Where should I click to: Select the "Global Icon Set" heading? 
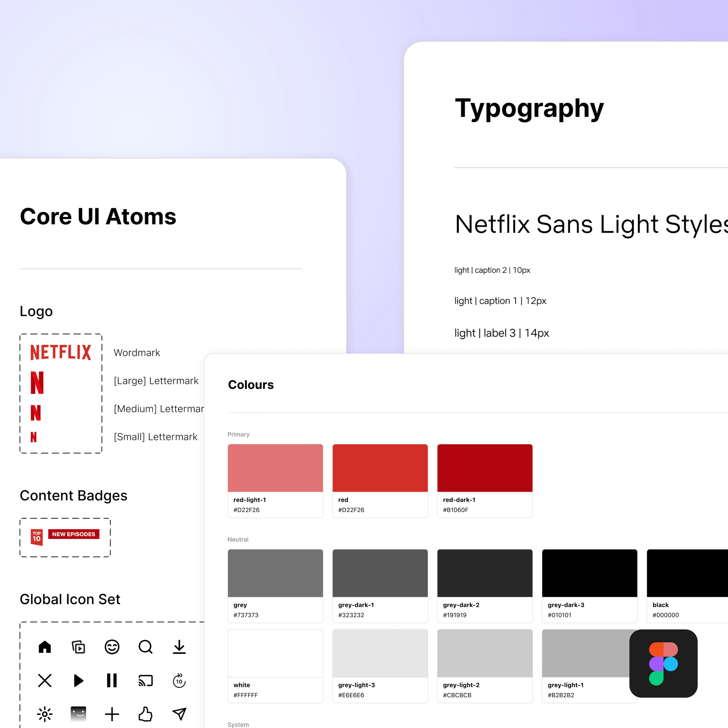[70, 599]
